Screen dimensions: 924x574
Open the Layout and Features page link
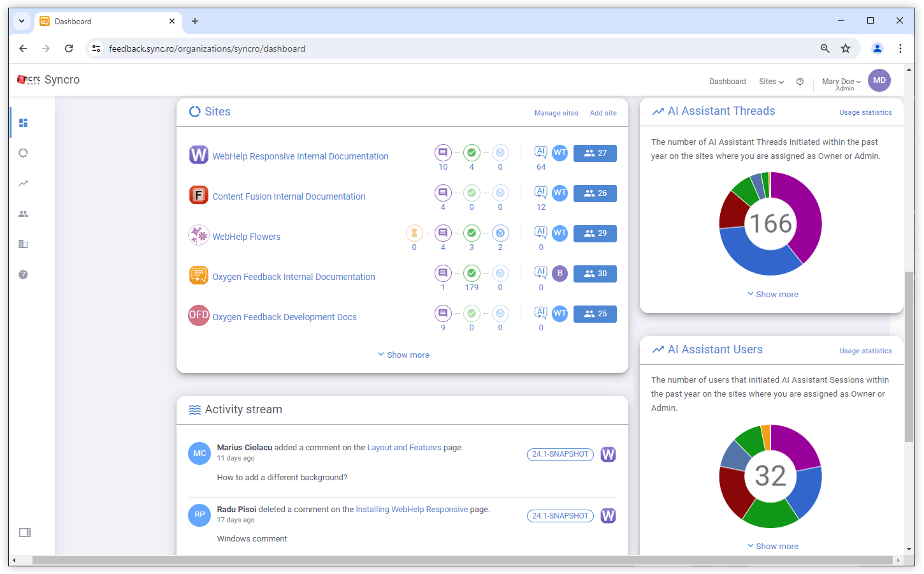[x=404, y=448]
